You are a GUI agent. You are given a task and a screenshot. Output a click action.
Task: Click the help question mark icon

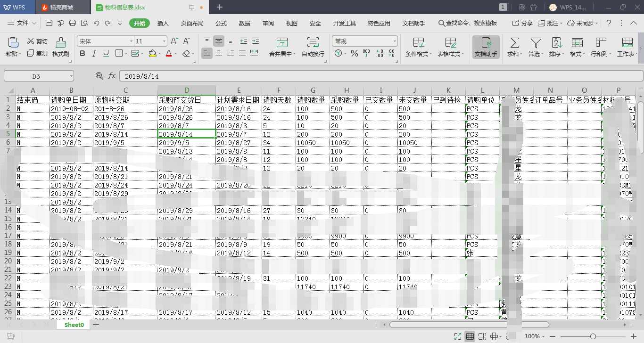(609, 23)
